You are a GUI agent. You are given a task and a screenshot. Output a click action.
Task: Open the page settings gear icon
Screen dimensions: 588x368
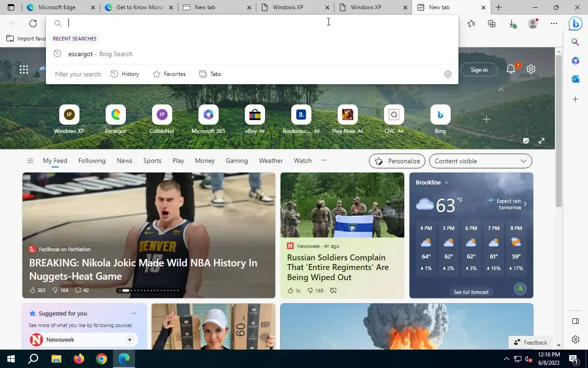pos(531,69)
